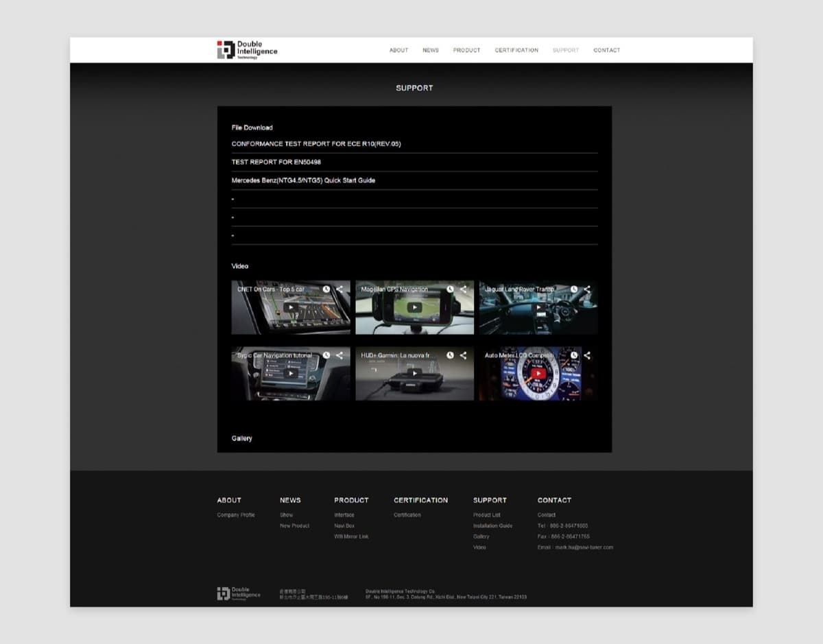Click Watch Later on Sygic tutorial video
The height and width of the screenshot is (644, 823).
(x=326, y=355)
